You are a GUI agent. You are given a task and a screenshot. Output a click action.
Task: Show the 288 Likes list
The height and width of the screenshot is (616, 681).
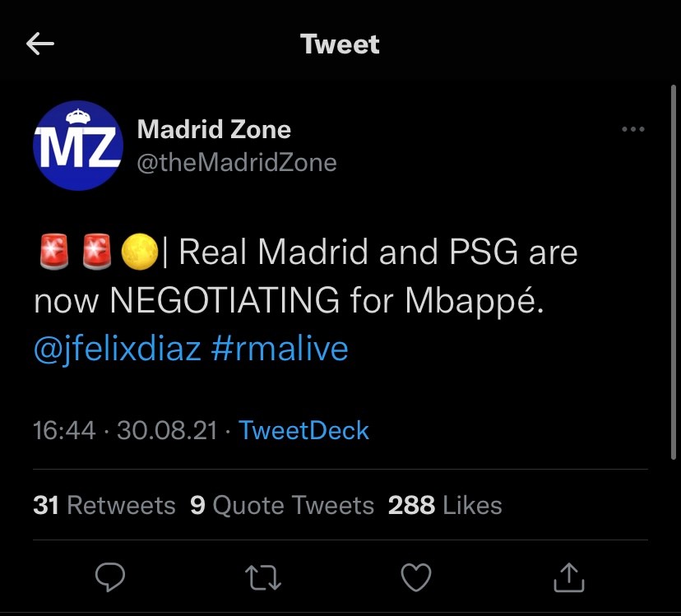[444, 505]
